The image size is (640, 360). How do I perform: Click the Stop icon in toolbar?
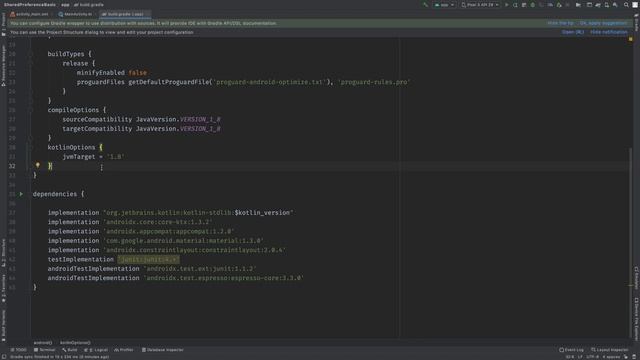[x=568, y=5]
